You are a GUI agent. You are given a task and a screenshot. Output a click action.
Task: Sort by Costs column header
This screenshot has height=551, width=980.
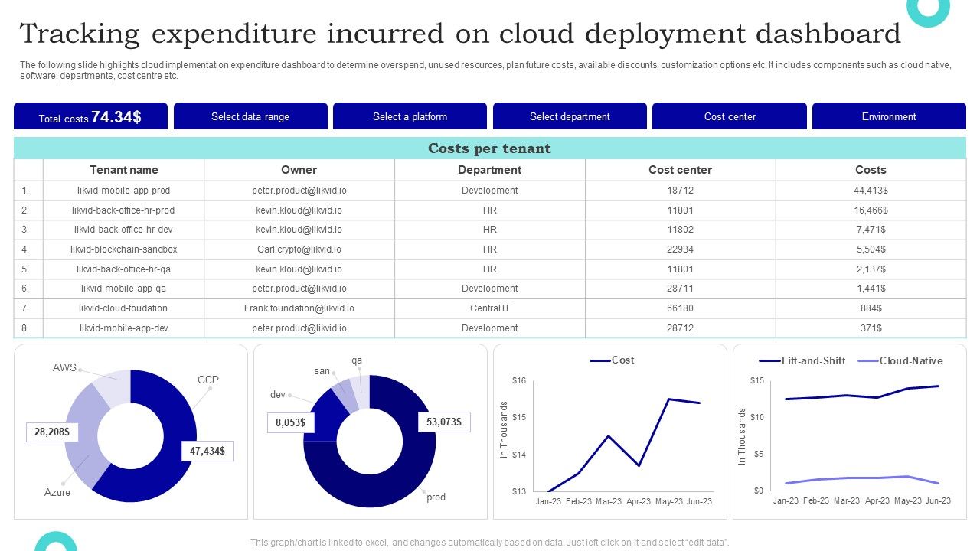(871, 170)
